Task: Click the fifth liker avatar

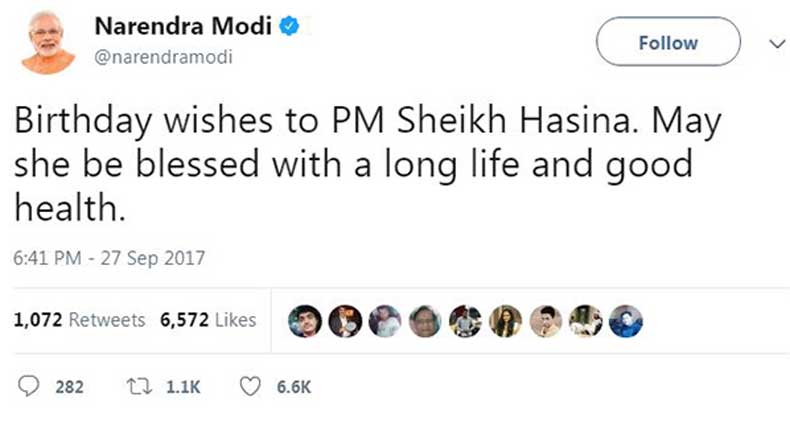Action: pos(465,320)
